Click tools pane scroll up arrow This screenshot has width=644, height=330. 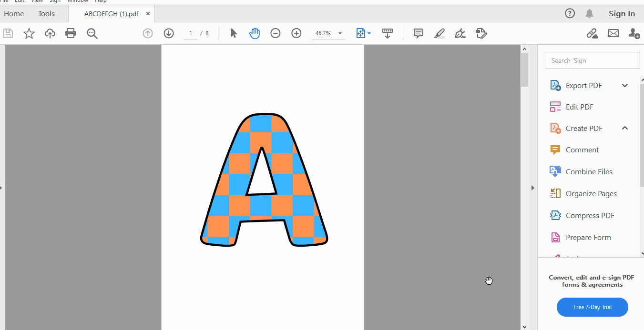642,80
